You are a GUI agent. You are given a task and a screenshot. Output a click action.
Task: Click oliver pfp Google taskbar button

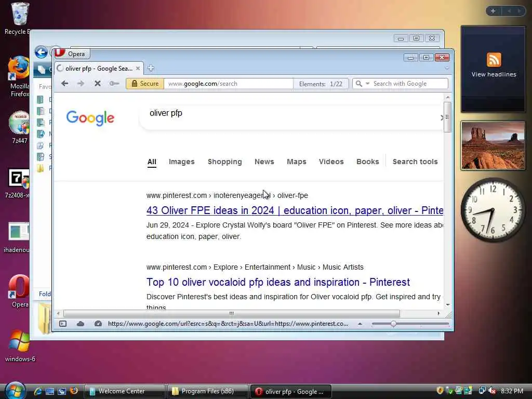pyautogui.click(x=291, y=391)
